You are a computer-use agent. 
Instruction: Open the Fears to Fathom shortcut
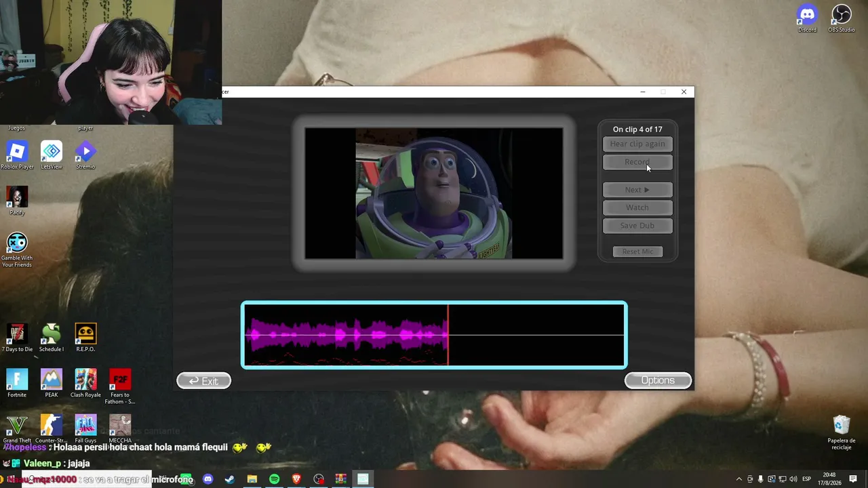(119, 386)
